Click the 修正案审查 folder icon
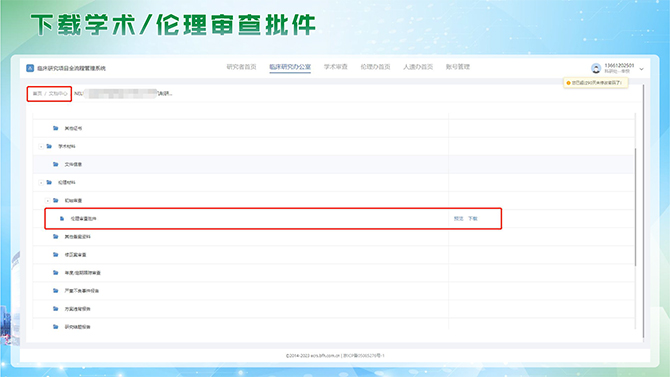 pos(56,254)
